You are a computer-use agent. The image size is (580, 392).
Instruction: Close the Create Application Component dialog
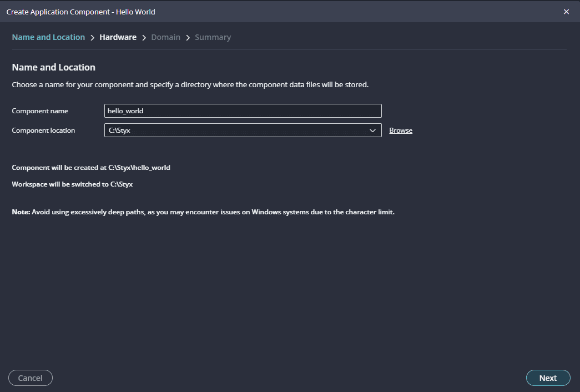point(566,12)
